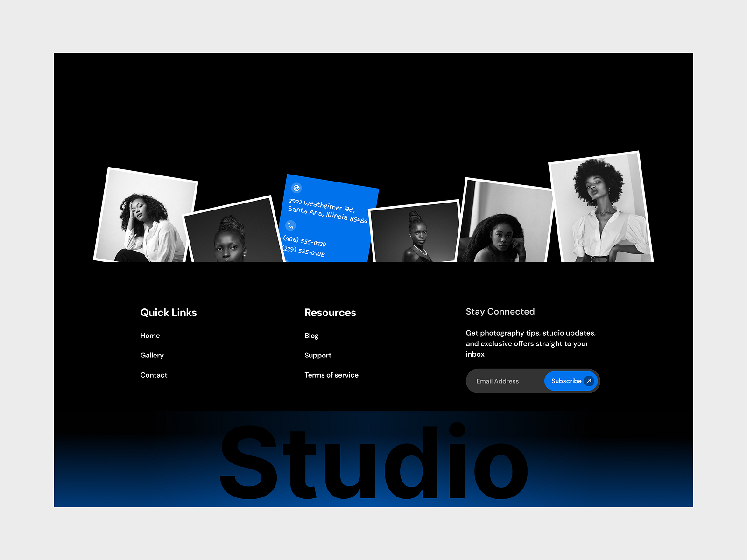Click the globe icon on the blue contact card

point(296,188)
